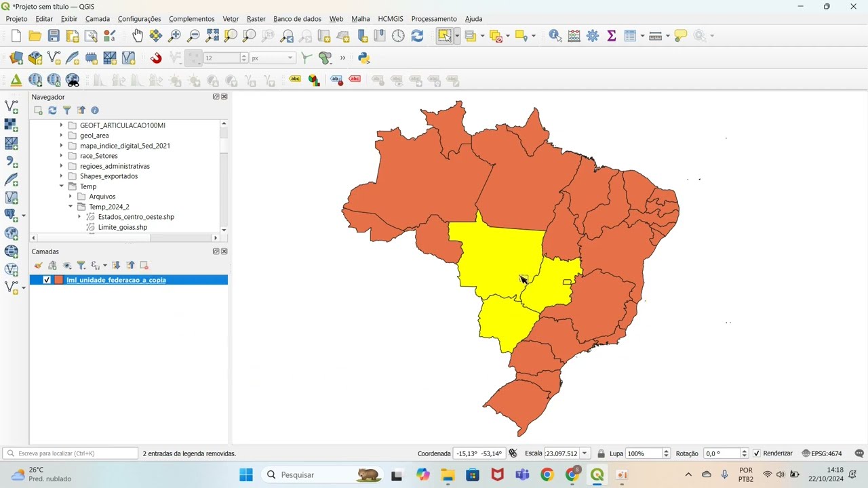Open the attribute table icon
The image size is (868, 488).
pyautogui.click(x=630, y=36)
